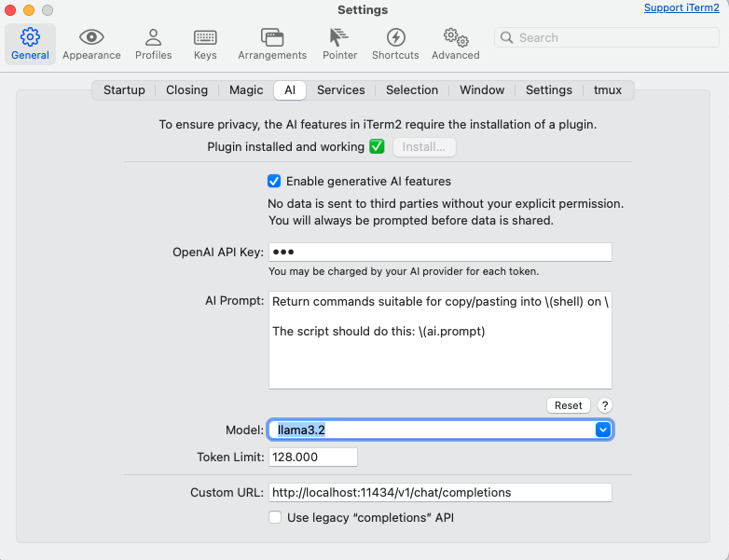Click into the OpenAI API Key field
Screen dimensions: 729x560
(x=440, y=252)
